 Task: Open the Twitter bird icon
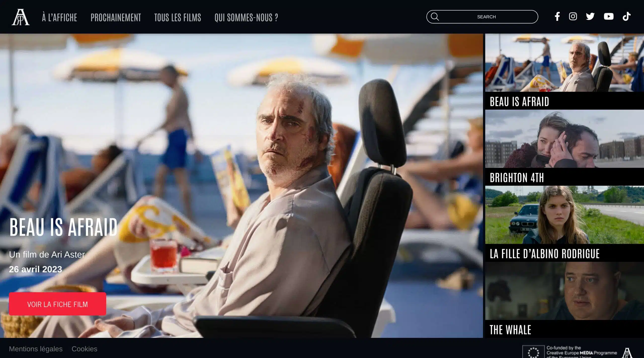(590, 17)
